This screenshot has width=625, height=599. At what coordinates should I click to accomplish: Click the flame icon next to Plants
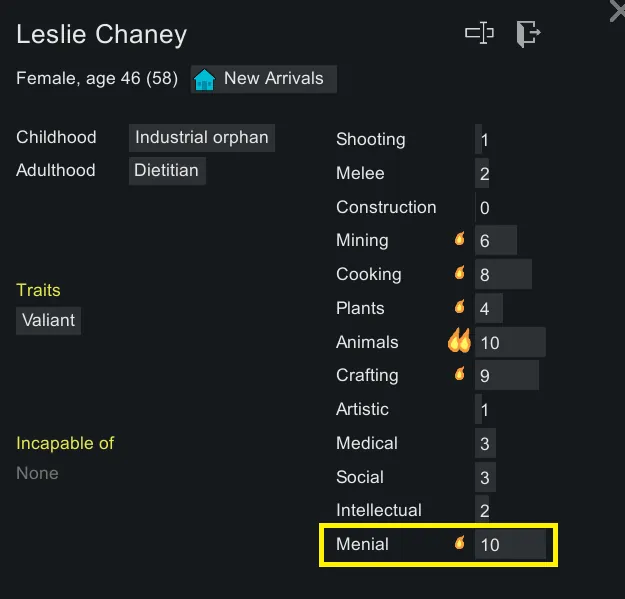pyautogui.click(x=460, y=307)
